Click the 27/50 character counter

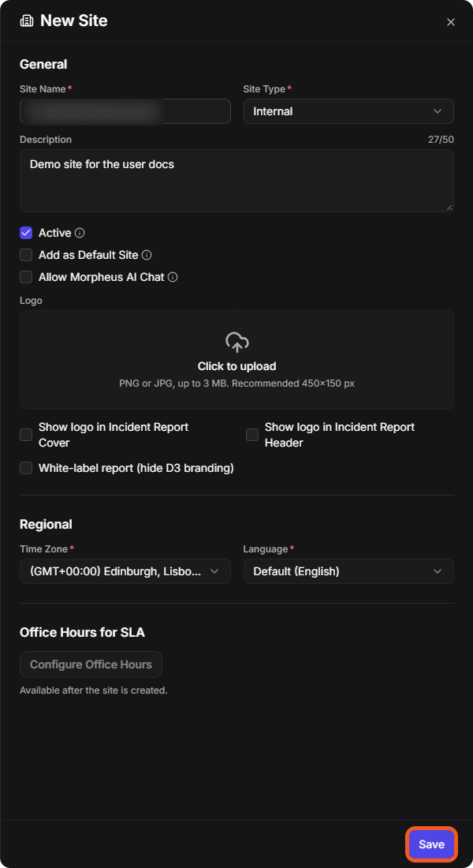click(441, 140)
